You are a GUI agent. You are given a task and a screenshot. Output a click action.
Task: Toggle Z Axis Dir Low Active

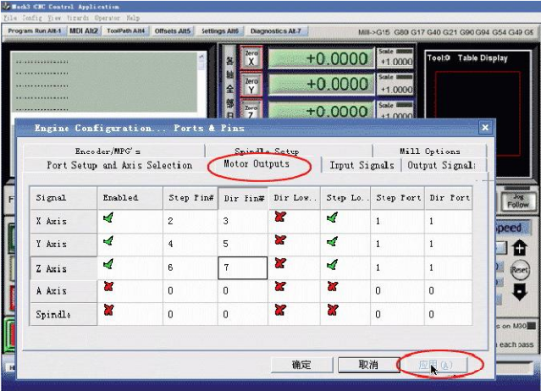click(280, 263)
